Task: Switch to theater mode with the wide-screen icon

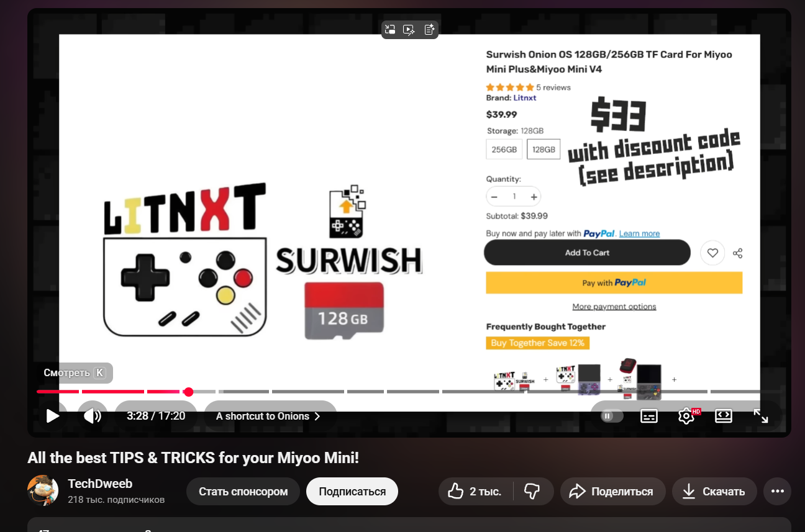Action: click(x=724, y=416)
